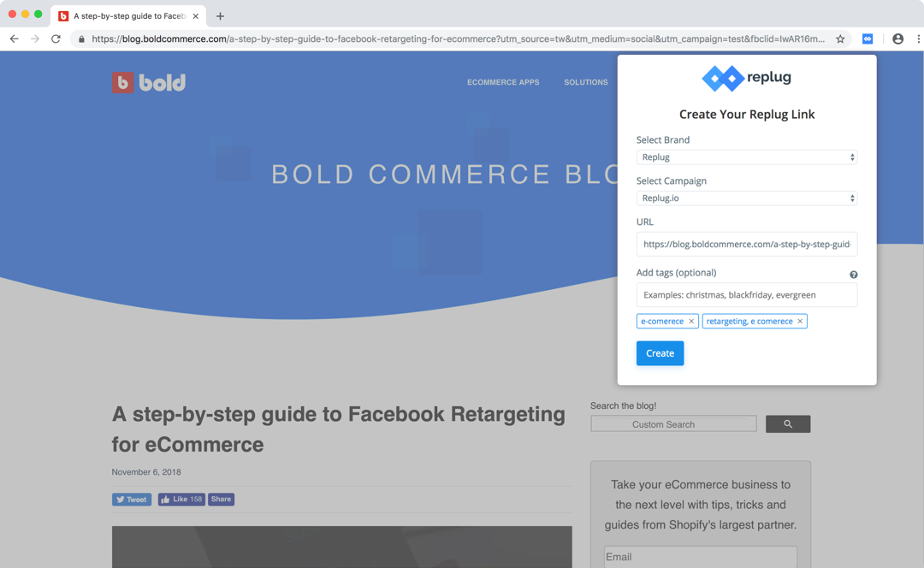Reload the page with the refresh icon
The image size is (924, 568).
click(56, 38)
